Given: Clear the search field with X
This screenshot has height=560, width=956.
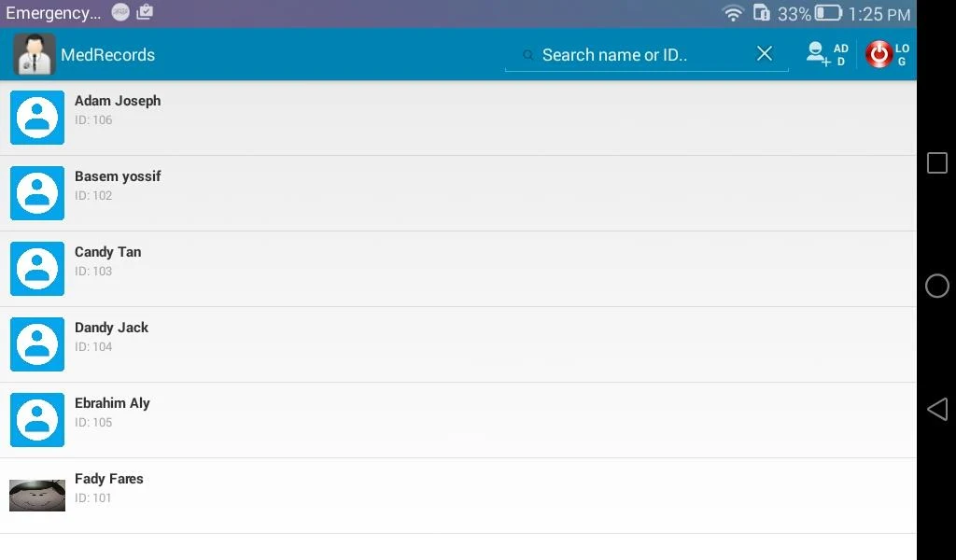Looking at the screenshot, I should (x=765, y=54).
